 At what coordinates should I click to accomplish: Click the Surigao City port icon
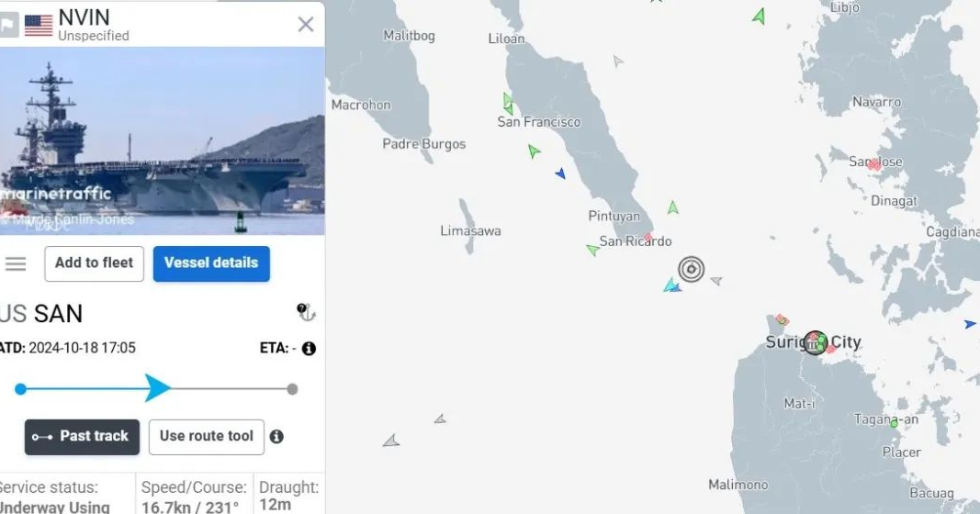click(x=815, y=342)
